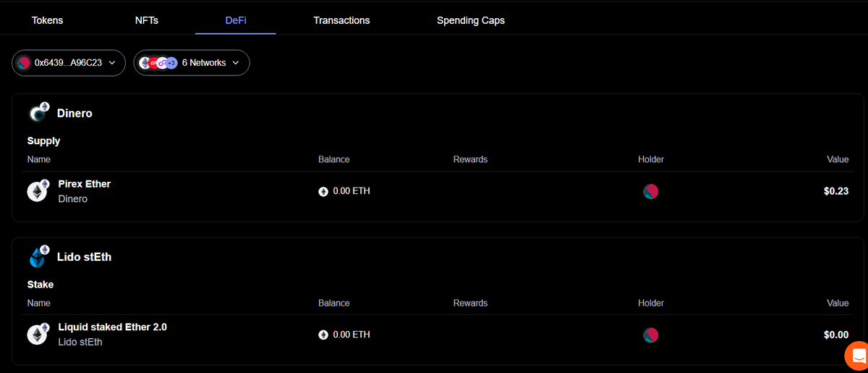Screen dimensions: 868x373
Task: Open the 0x6439...A96C23 account dropdown
Action: click(x=69, y=63)
